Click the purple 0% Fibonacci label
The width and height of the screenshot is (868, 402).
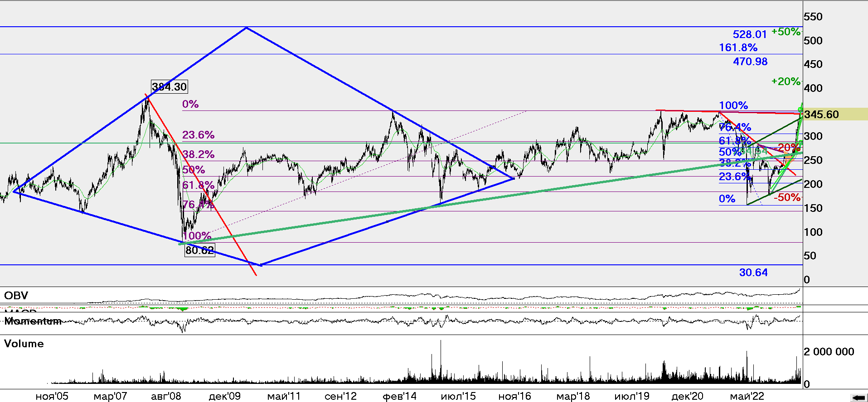[x=190, y=104]
